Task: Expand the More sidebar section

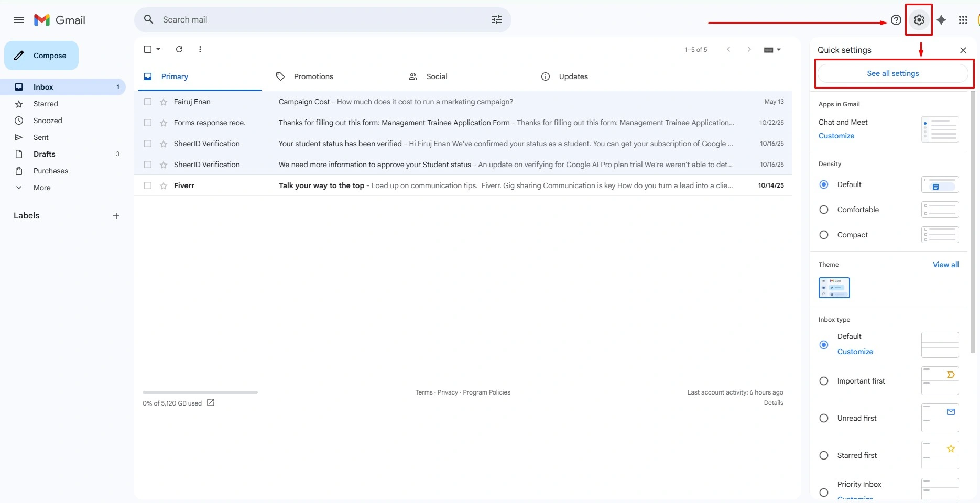Action: (42, 188)
